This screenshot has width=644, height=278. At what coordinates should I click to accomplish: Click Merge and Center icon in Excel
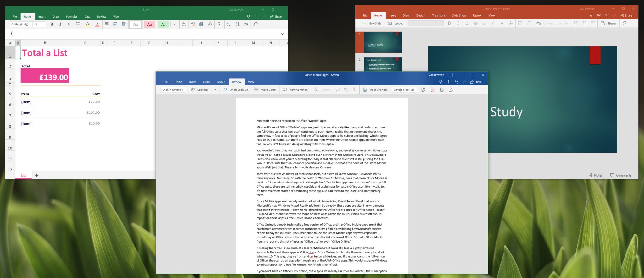(115, 24)
